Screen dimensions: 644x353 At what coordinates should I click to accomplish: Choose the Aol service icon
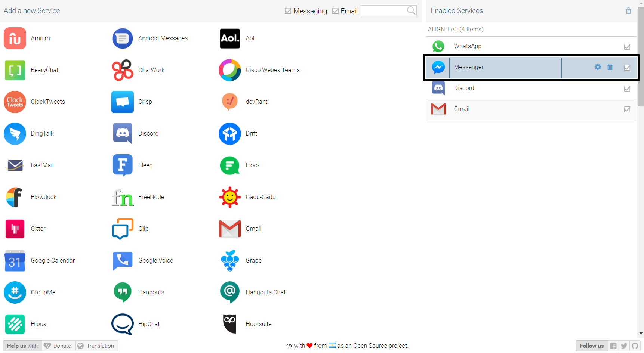(x=230, y=38)
